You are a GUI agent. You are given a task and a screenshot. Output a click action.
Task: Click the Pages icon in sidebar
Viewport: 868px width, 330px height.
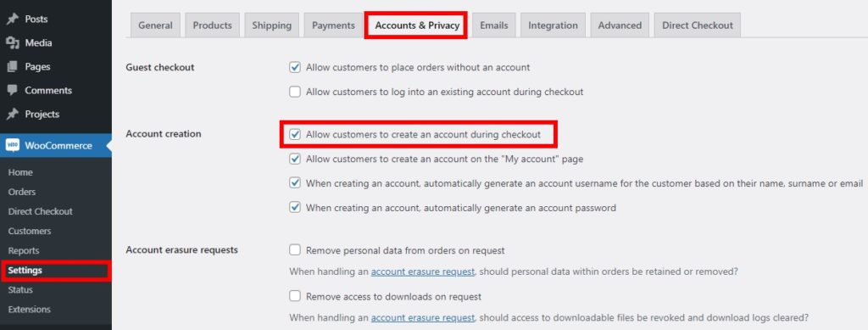[12, 66]
